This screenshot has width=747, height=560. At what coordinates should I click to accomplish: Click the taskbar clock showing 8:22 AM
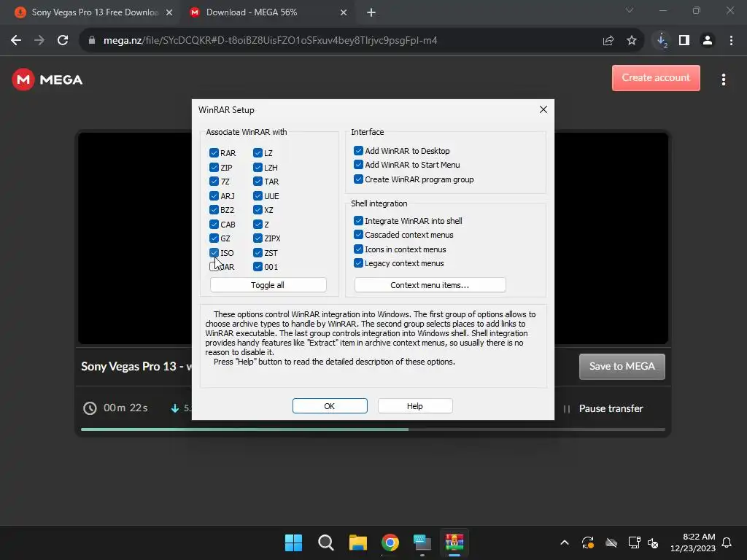point(693,542)
